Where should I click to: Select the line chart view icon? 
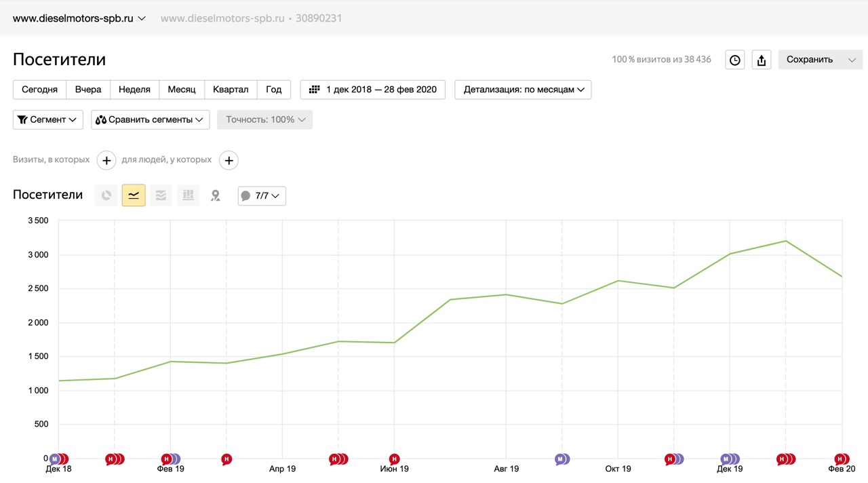pos(134,195)
